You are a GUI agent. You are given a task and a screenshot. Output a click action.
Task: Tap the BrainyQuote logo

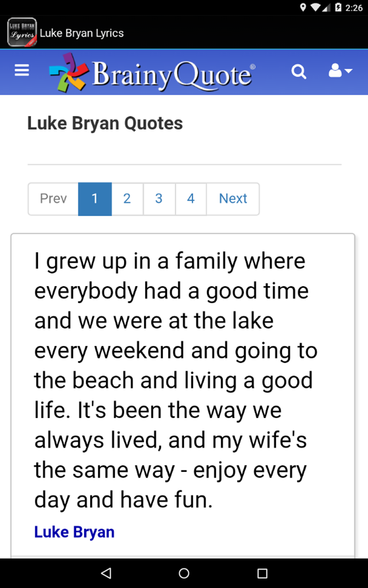152,73
